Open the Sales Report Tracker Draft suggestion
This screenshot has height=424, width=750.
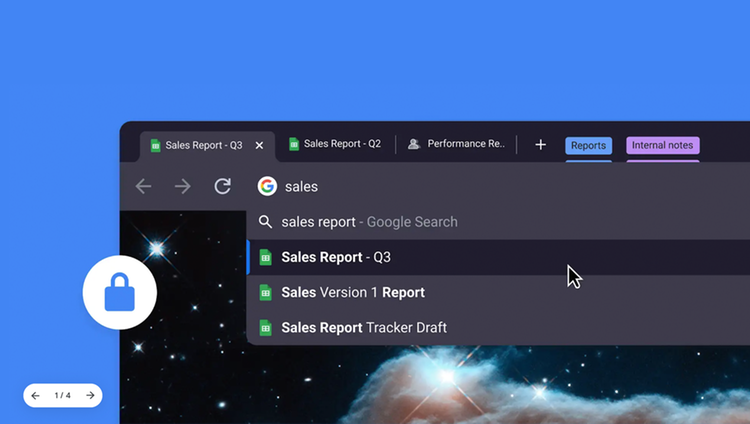(363, 328)
